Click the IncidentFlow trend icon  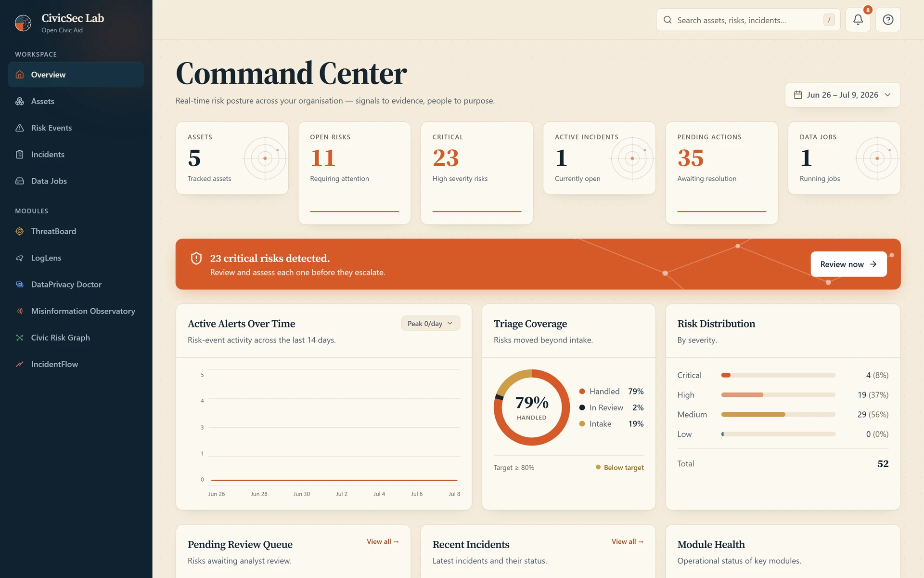pos(20,364)
